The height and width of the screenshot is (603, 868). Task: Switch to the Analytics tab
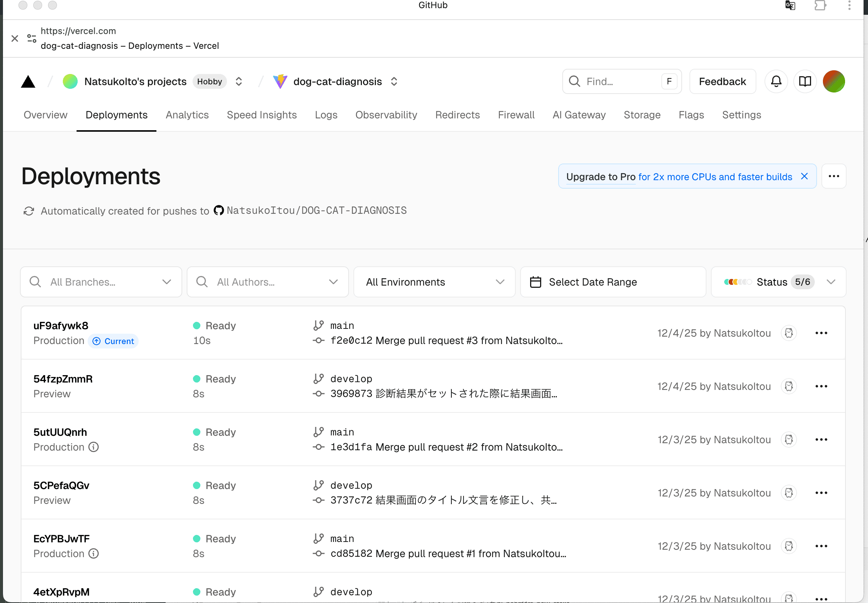187,115
